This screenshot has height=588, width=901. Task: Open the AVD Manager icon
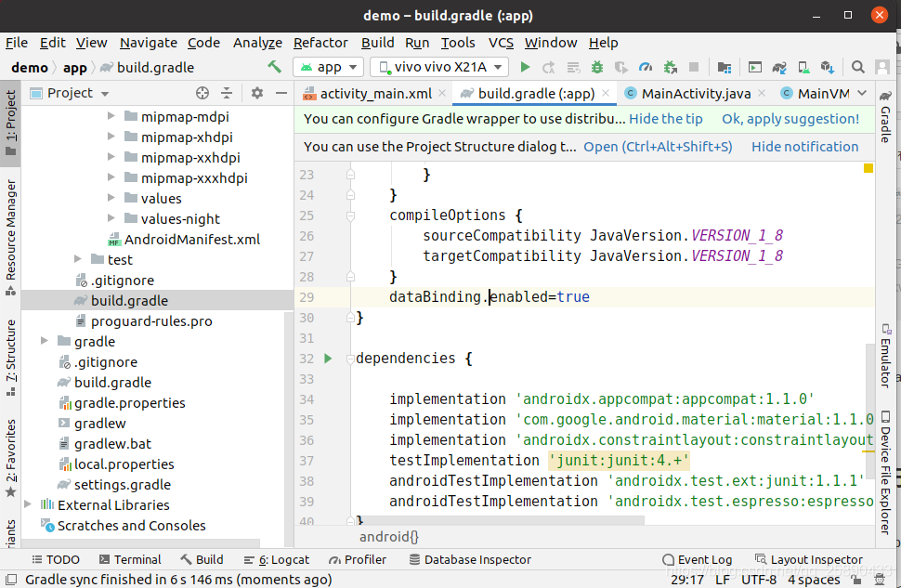[x=803, y=67]
